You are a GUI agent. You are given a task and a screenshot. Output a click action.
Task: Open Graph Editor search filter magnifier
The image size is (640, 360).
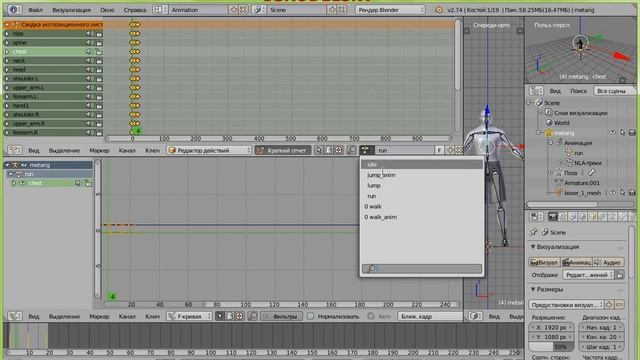point(252,316)
